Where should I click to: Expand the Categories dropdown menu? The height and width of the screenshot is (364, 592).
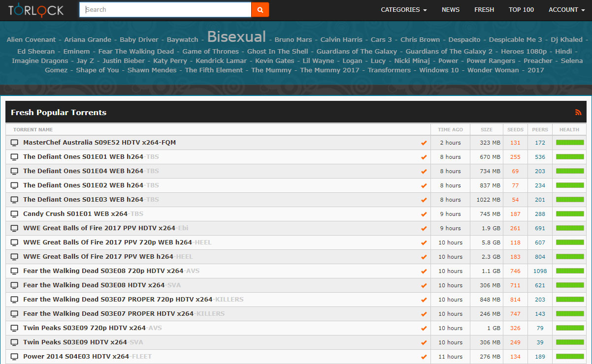[404, 10]
